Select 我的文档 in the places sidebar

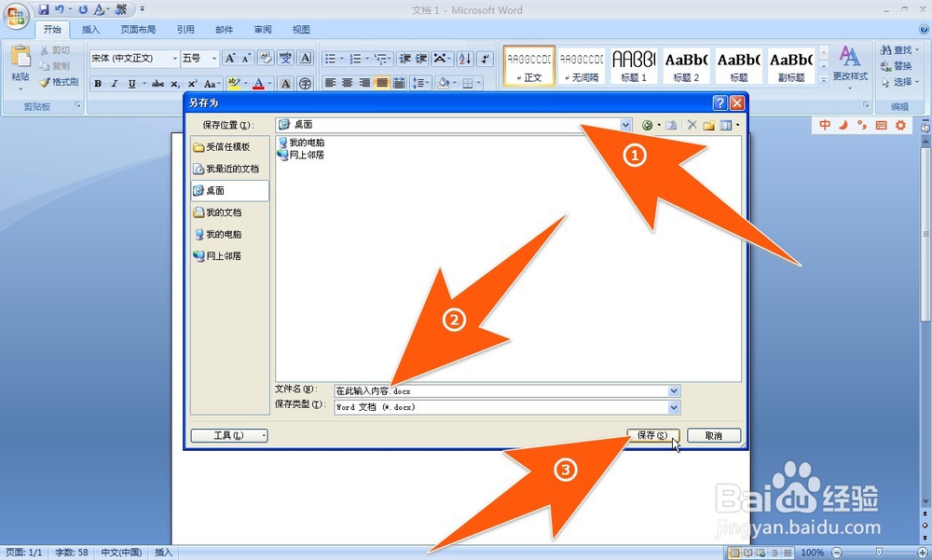point(230,212)
